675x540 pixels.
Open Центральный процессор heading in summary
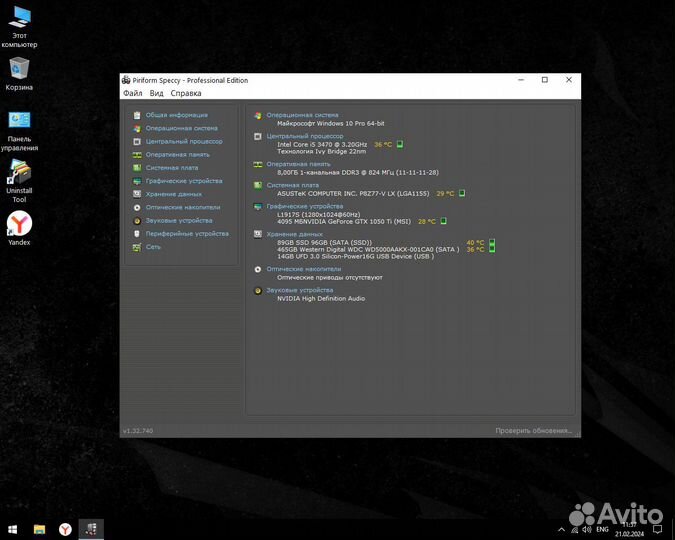pyautogui.click(x=305, y=136)
